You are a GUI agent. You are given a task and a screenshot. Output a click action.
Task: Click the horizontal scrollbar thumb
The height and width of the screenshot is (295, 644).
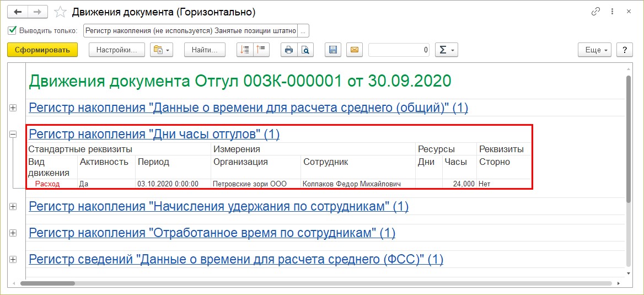coord(47,283)
